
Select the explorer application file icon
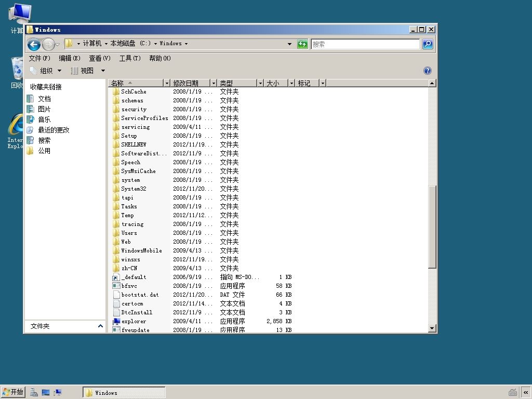point(116,321)
